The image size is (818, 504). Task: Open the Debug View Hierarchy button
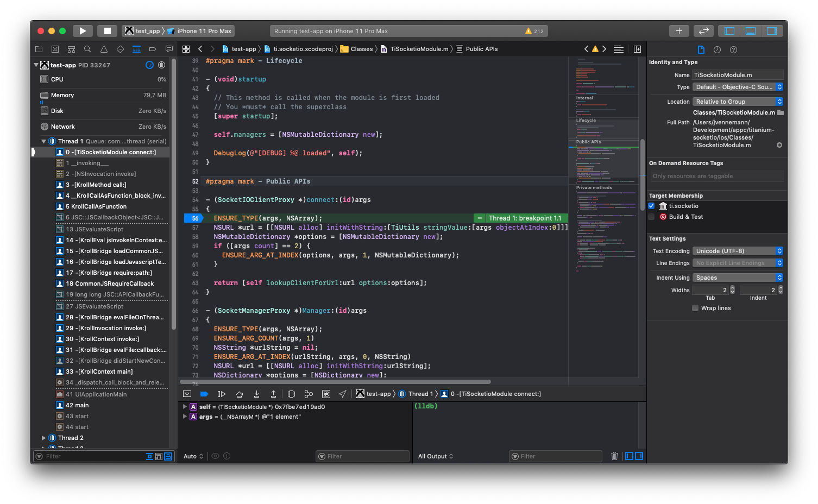(291, 394)
